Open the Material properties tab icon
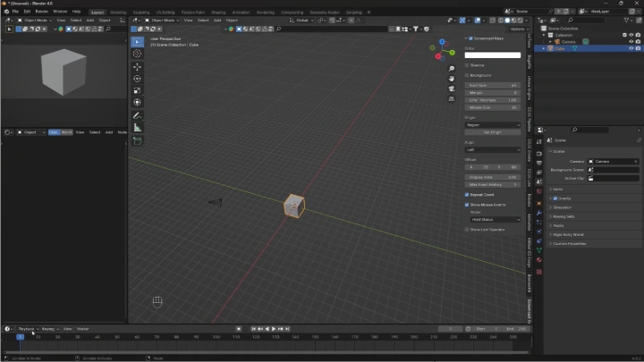 538,260
